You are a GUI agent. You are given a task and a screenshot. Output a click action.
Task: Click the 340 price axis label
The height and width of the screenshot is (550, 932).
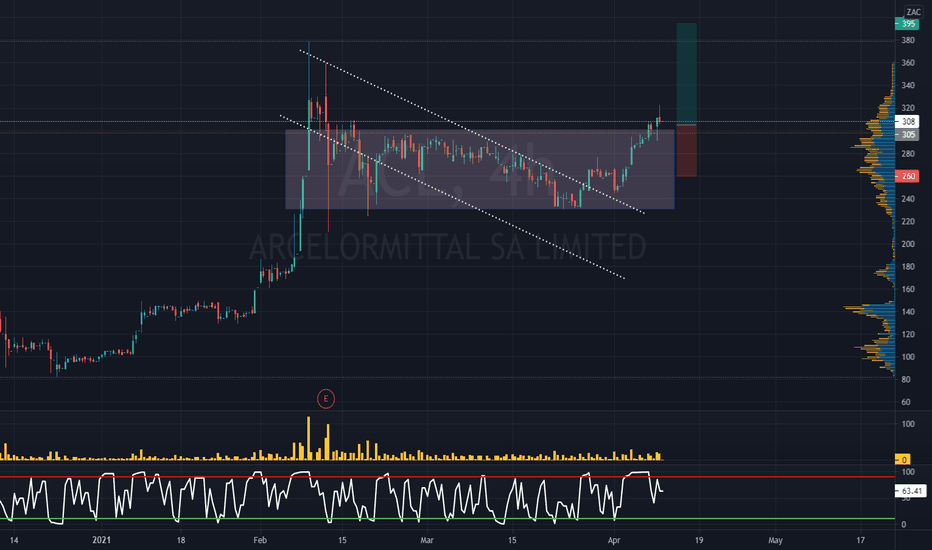click(908, 86)
